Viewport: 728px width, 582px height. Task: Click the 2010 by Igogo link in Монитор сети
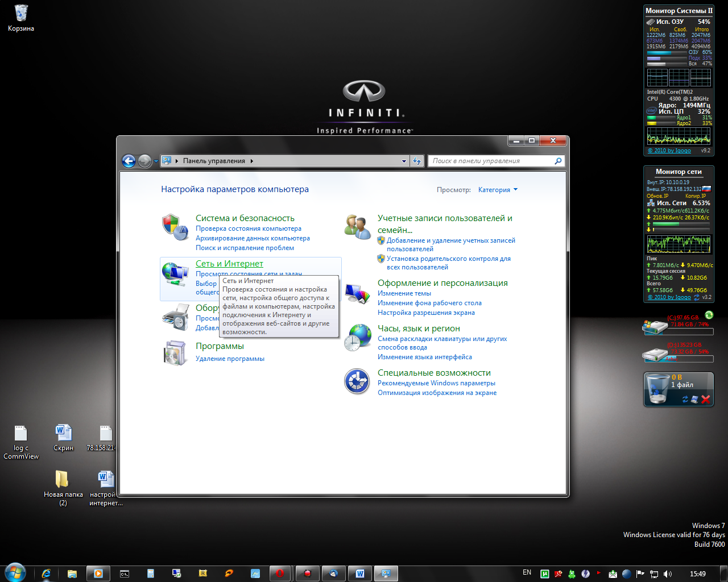point(669,297)
